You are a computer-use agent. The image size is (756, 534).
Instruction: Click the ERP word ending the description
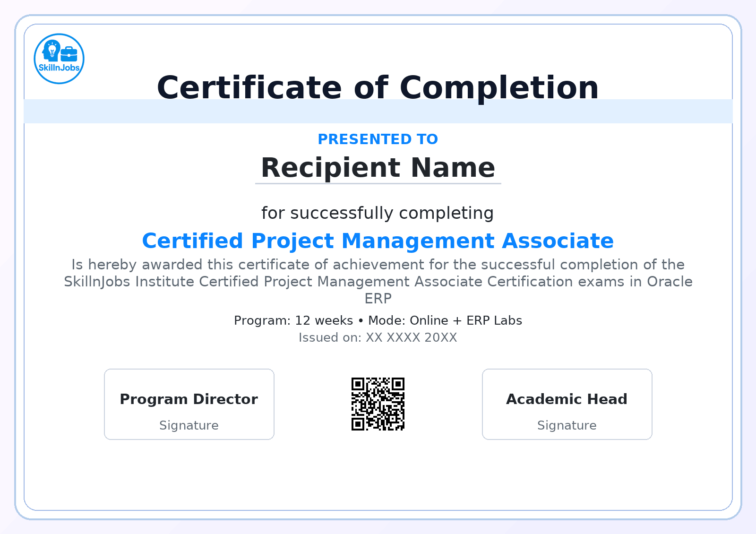[x=378, y=299]
